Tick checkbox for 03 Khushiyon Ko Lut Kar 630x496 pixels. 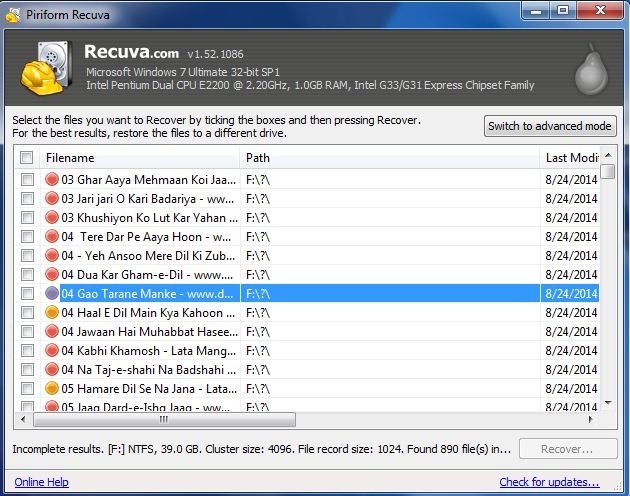pyautogui.click(x=27, y=217)
